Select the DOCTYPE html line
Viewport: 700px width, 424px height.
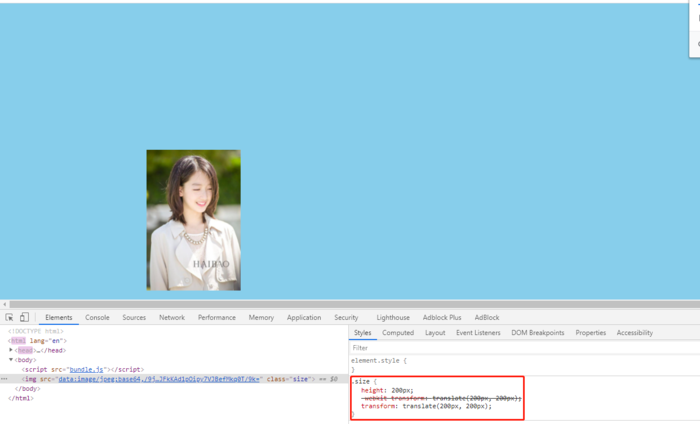click(36, 331)
